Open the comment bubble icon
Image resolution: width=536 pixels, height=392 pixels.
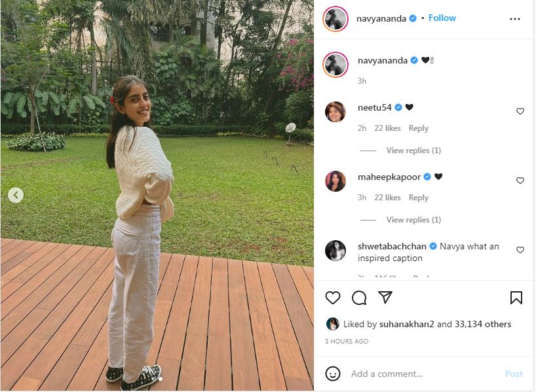coord(359,298)
